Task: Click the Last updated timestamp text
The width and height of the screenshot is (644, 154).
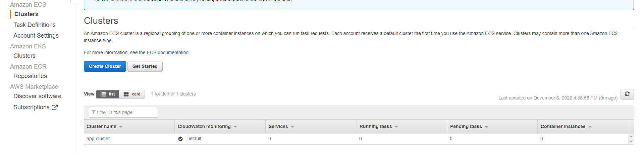Action: point(558,98)
